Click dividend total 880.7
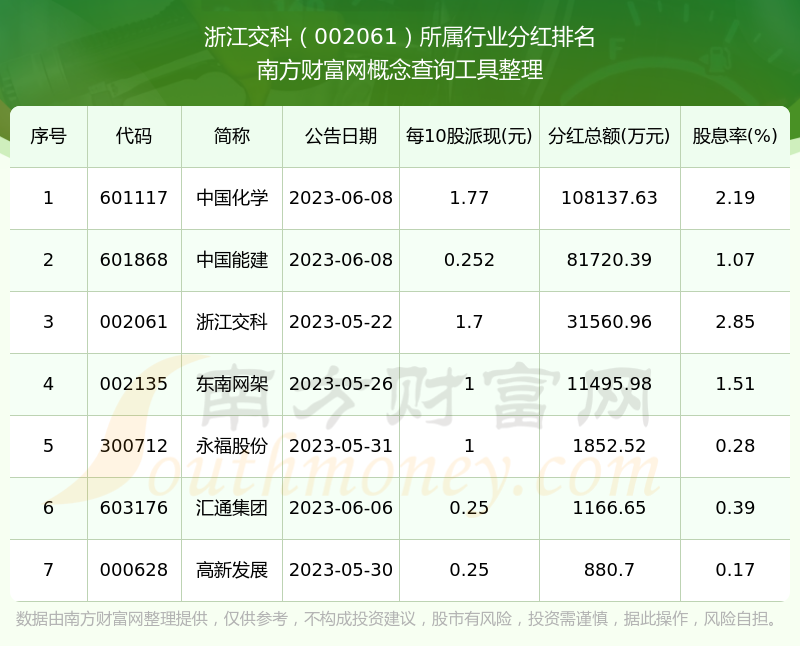 pos(609,570)
